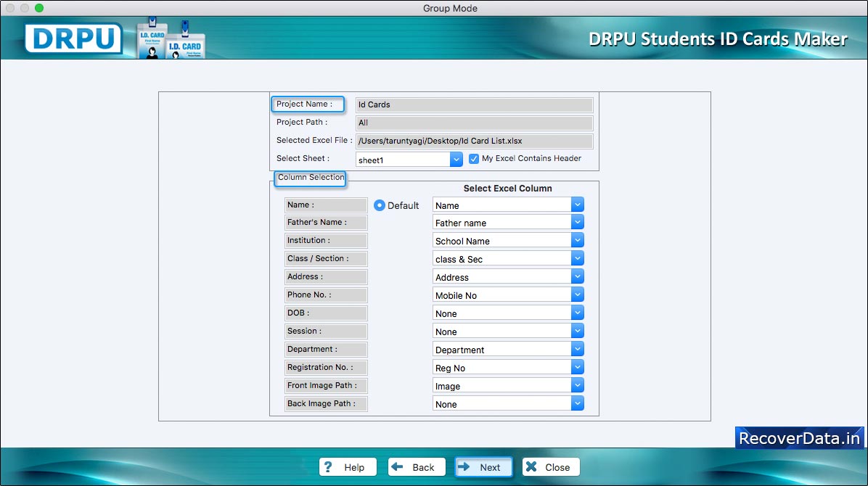Image resolution: width=868 pixels, height=486 pixels.
Task: Click the Back Image Path label box
Action: (326, 404)
